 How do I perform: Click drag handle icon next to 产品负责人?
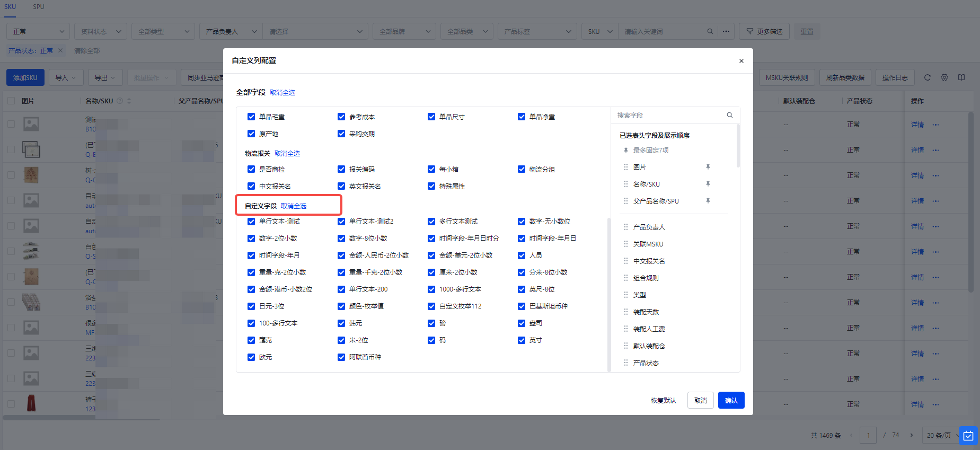coord(626,227)
